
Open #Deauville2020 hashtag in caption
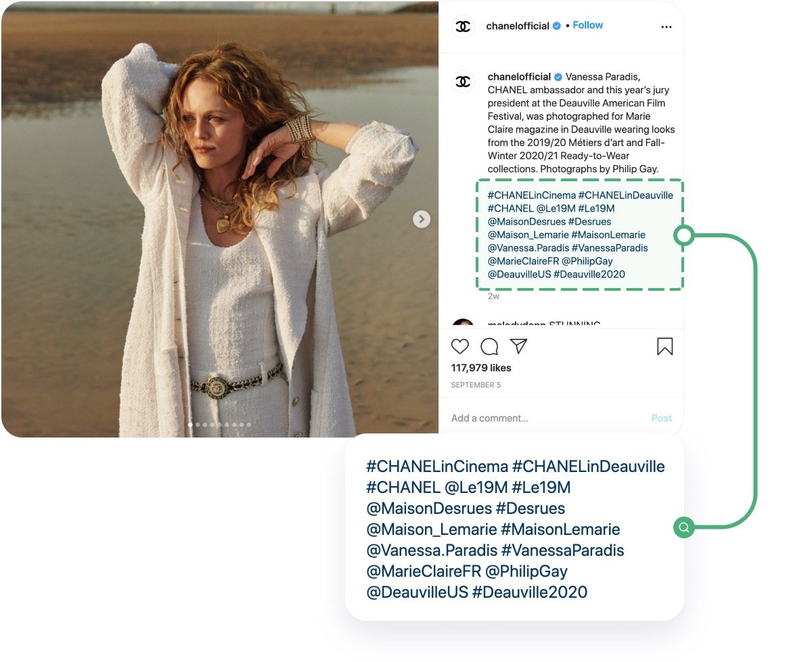coord(589,275)
